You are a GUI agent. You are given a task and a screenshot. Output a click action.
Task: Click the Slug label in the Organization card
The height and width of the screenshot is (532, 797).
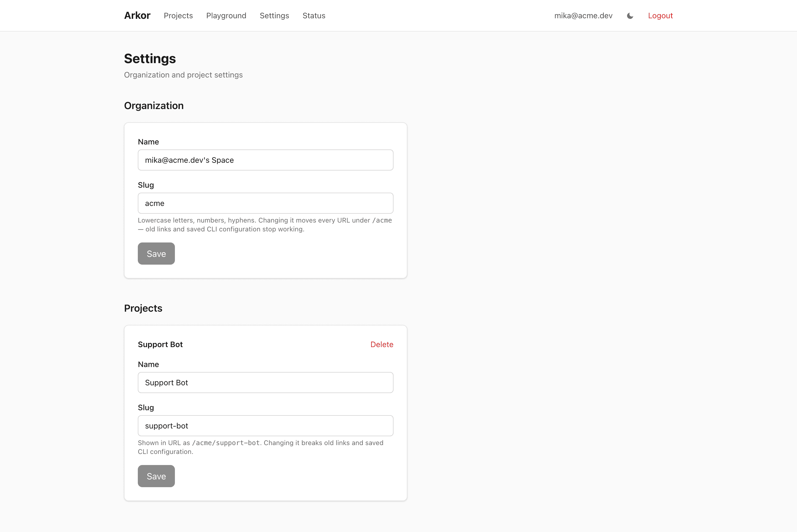pos(146,185)
